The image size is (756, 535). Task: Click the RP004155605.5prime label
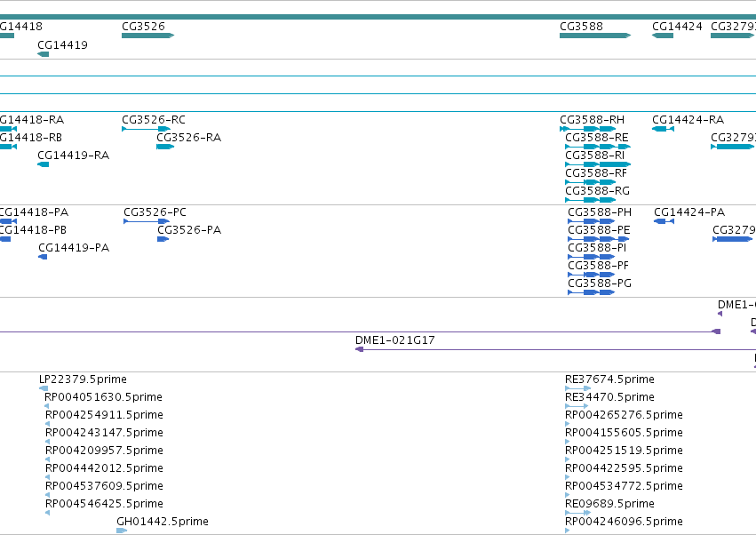point(624,433)
